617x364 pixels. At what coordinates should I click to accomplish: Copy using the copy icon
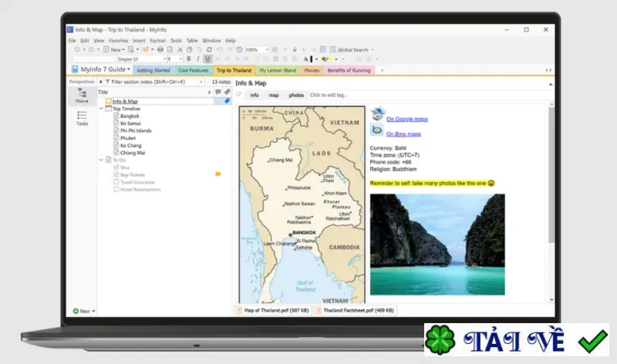[190, 49]
